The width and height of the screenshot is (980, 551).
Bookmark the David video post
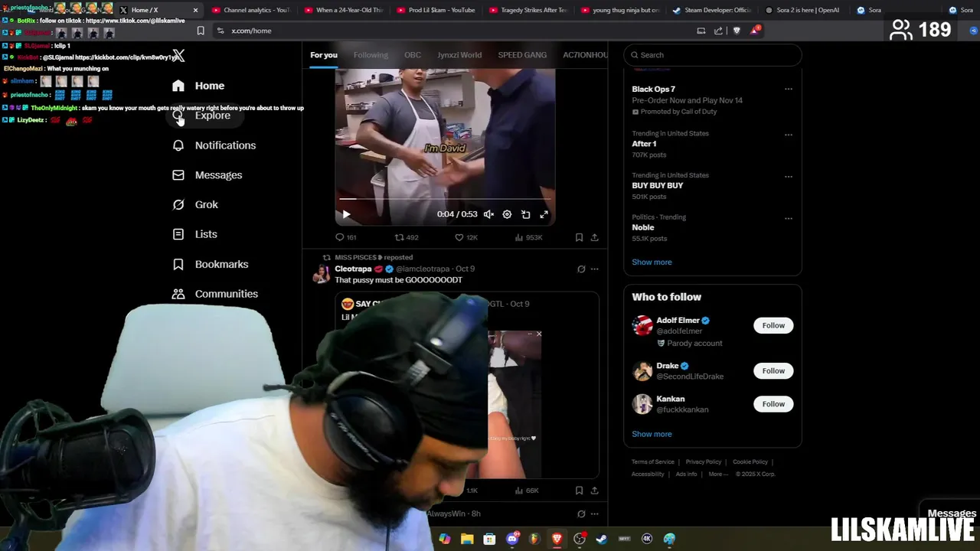click(x=579, y=237)
